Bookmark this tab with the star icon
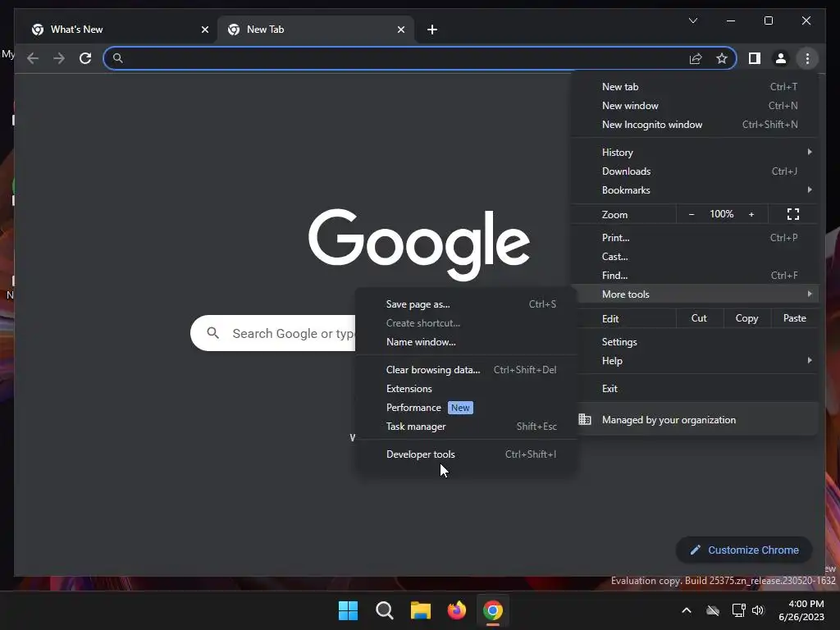Viewport: 840px width, 630px height. pyautogui.click(x=722, y=58)
